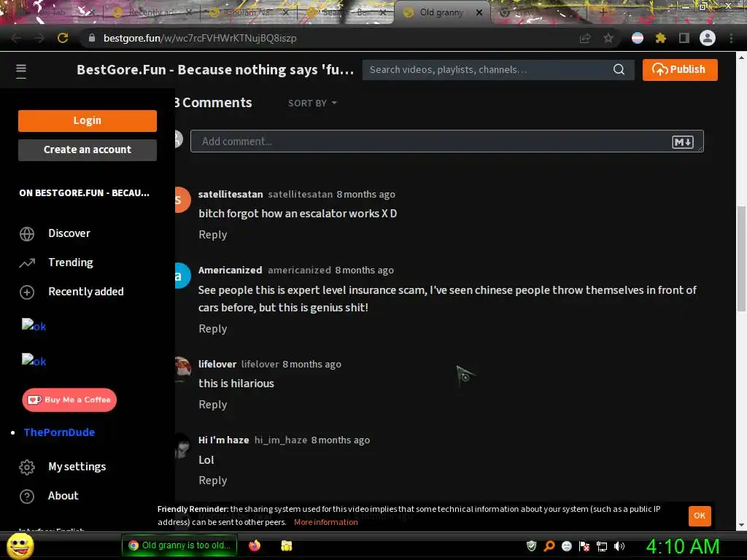747x560 pixels.
Task: Expand the SORT BY dropdown
Action: [312, 104]
